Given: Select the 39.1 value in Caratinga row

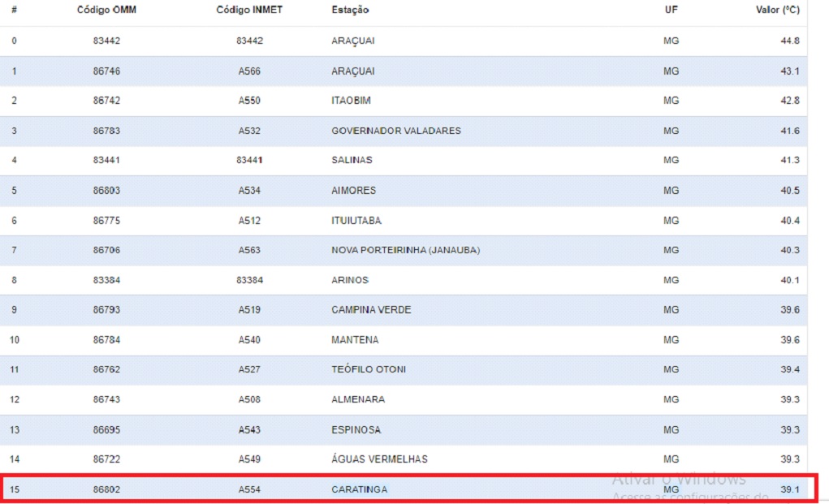Looking at the screenshot, I should click(789, 489).
